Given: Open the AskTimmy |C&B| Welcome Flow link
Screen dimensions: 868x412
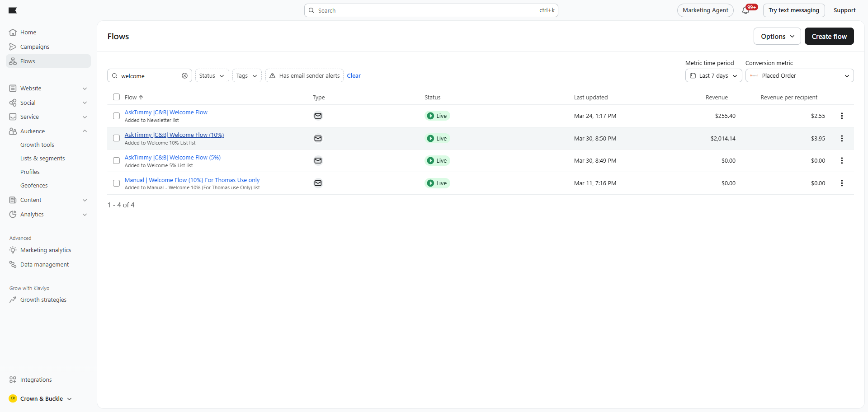Looking at the screenshot, I should (166, 112).
